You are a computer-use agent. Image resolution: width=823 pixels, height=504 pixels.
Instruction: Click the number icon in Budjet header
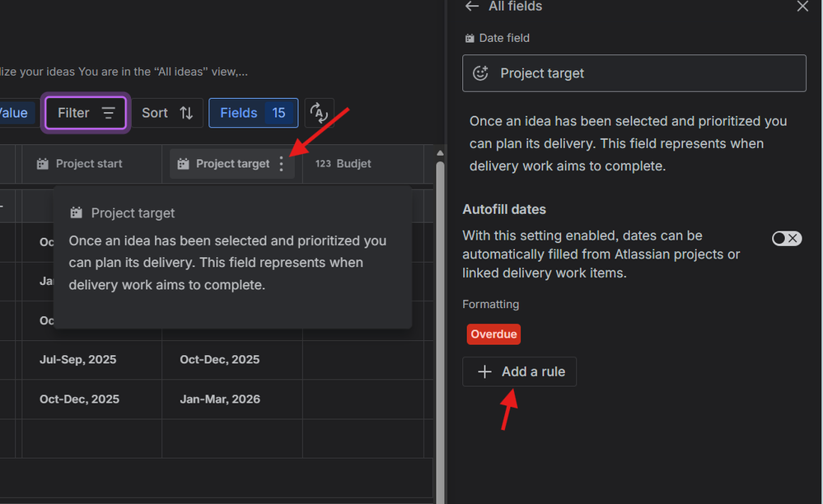[323, 164]
